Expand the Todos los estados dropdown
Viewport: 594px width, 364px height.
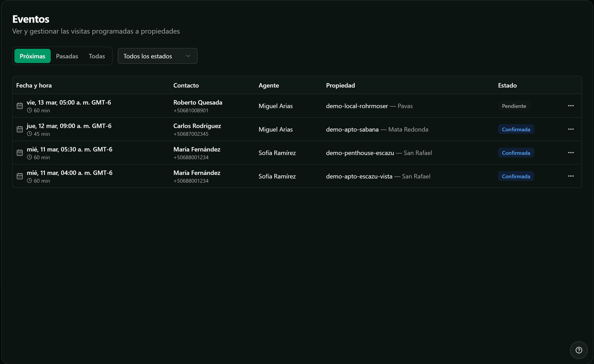tap(157, 56)
